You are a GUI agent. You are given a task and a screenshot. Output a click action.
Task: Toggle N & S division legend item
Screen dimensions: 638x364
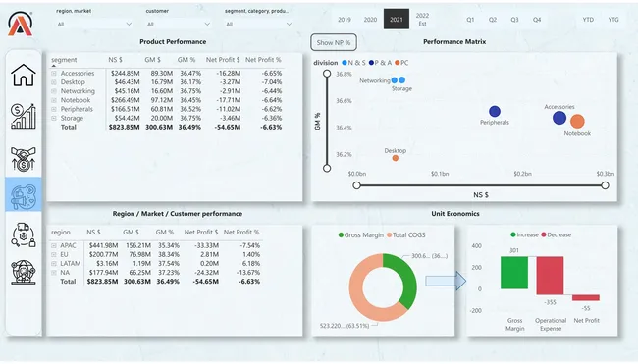[353, 63]
